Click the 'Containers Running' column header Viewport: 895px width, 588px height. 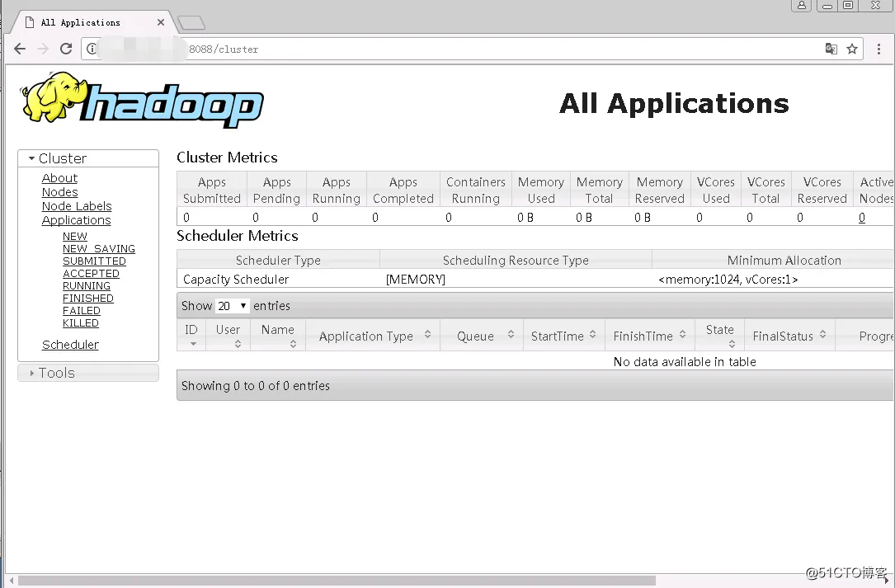(x=475, y=191)
